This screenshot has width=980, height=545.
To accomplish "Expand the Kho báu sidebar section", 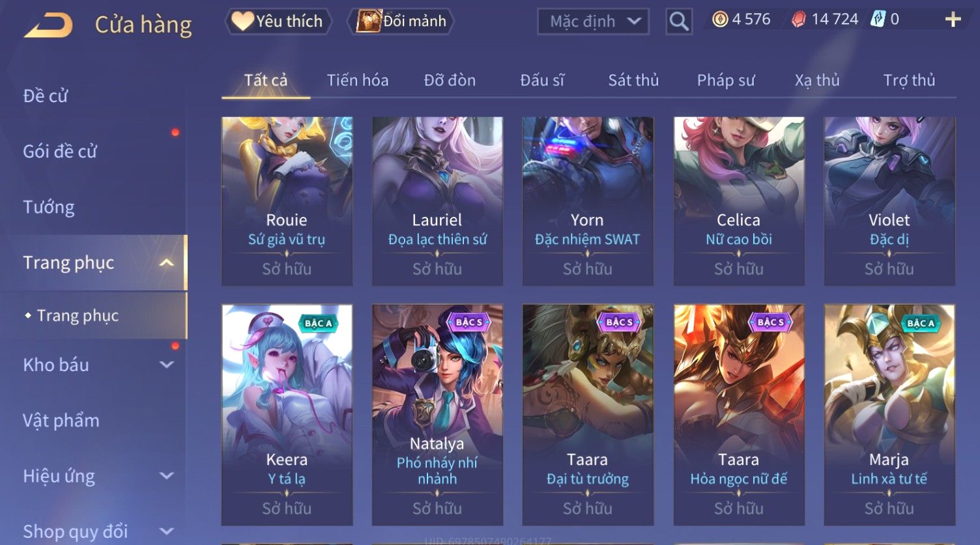I will point(167,365).
